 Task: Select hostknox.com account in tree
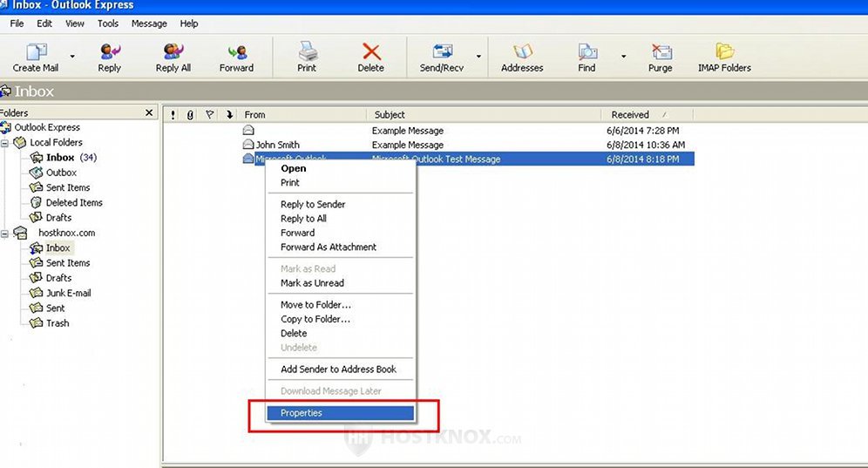coord(66,234)
